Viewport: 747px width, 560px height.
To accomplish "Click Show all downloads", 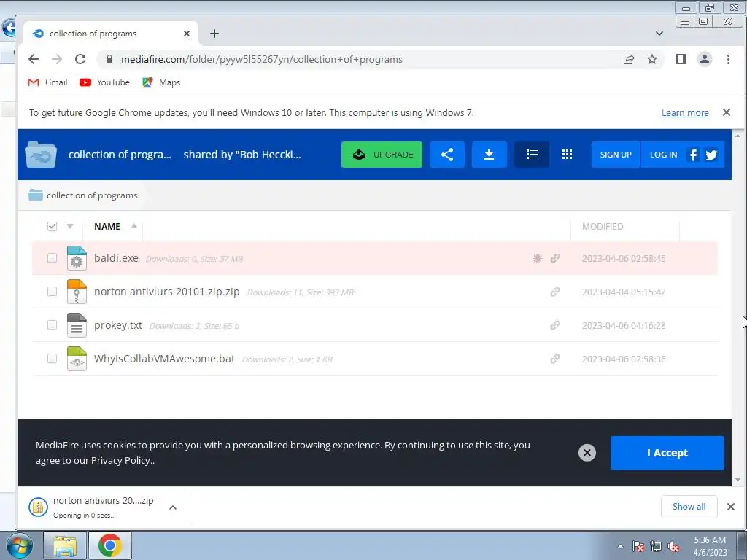I will (x=689, y=507).
